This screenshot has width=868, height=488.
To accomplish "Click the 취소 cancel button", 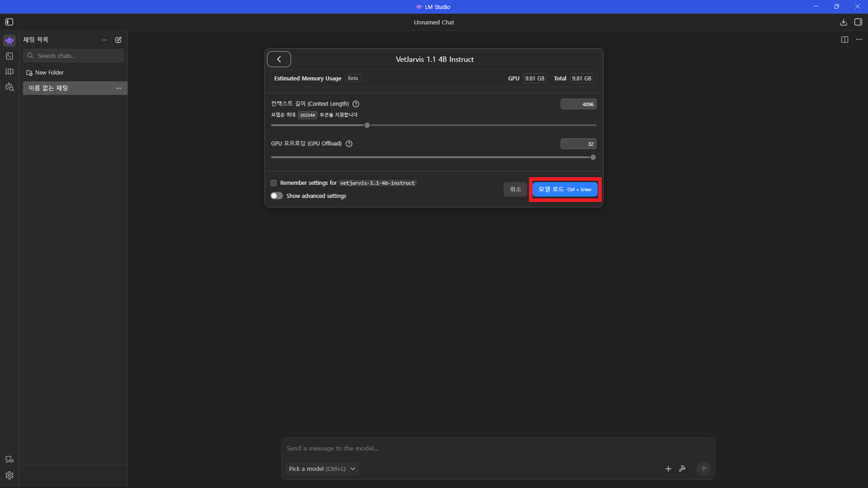I will (x=515, y=189).
